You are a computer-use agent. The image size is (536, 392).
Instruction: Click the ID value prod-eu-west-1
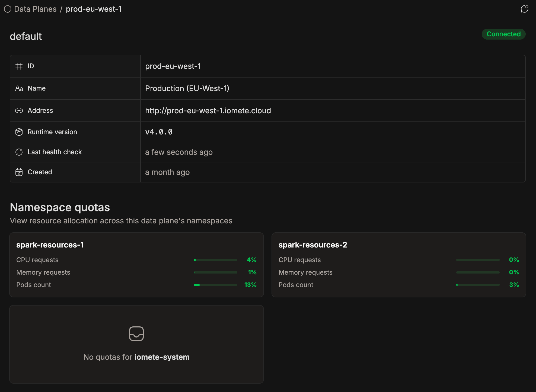173,66
